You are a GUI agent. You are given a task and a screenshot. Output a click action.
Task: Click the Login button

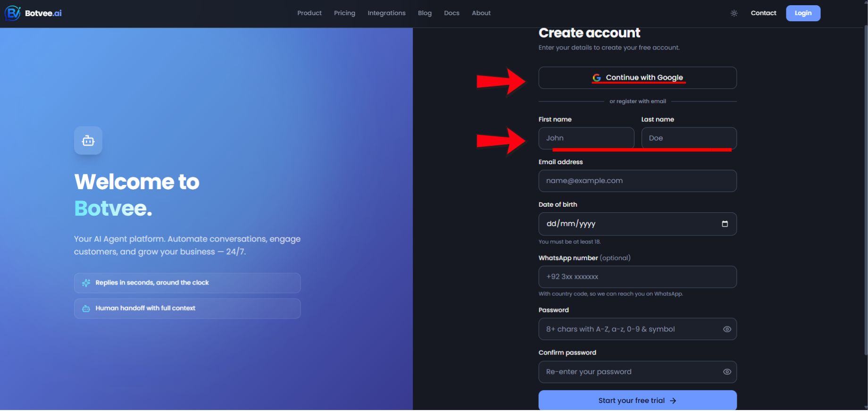[x=803, y=13]
